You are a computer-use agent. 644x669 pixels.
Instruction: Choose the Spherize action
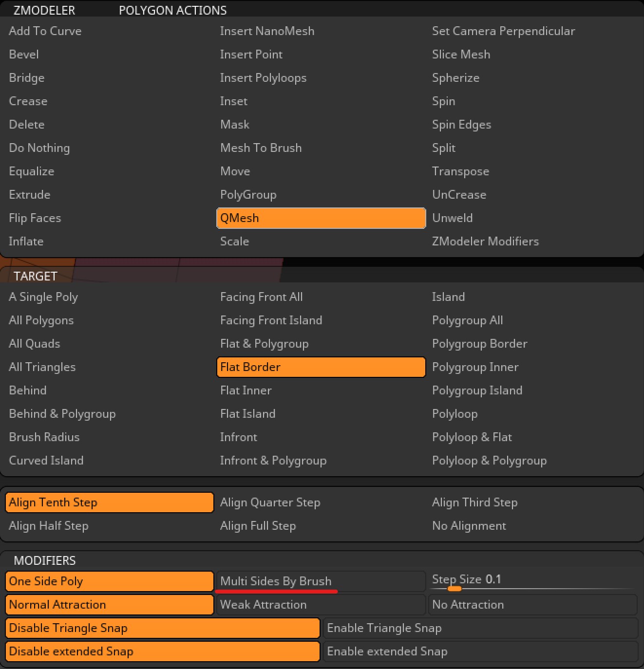coord(455,77)
